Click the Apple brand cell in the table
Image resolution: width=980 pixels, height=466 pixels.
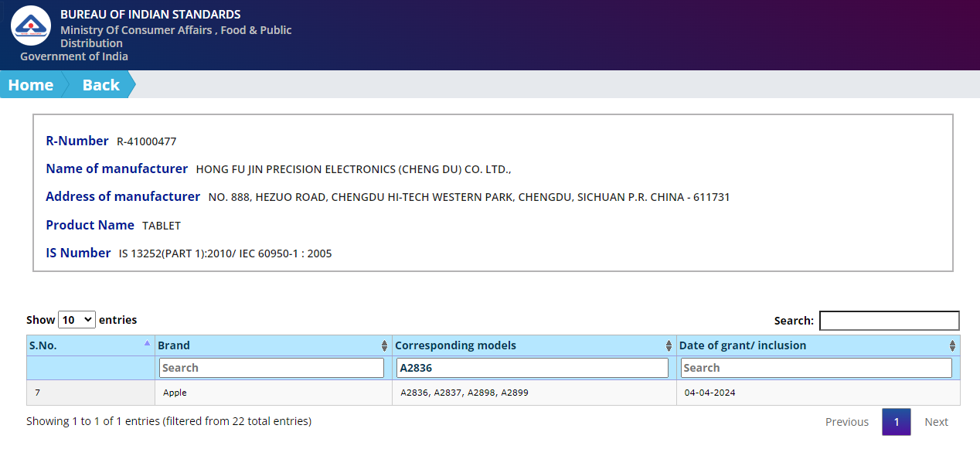pyautogui.click(x=175, y=393)
